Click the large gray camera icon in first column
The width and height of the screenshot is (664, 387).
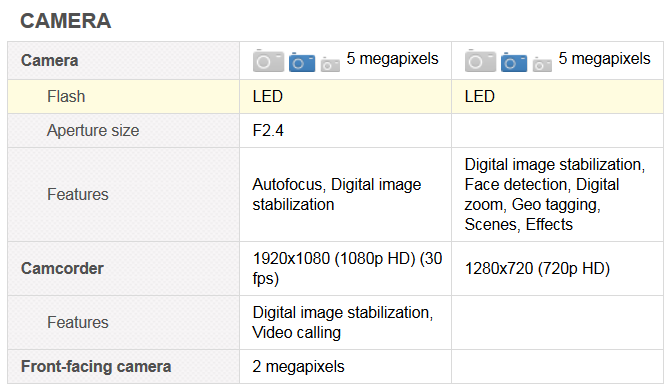(x=268, y=61)
